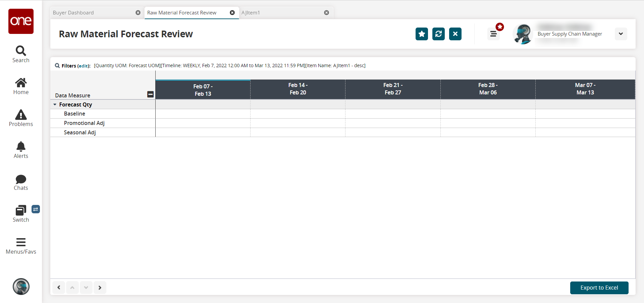Add page to favorites with star button
The width and height of the screenshot is (644, 303).
(422, 34)
